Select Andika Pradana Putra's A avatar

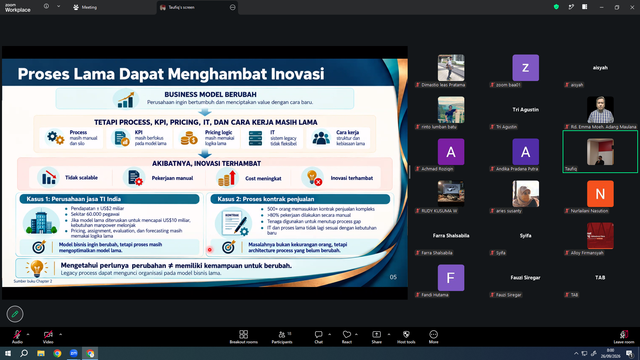click(x=525, y=152)
